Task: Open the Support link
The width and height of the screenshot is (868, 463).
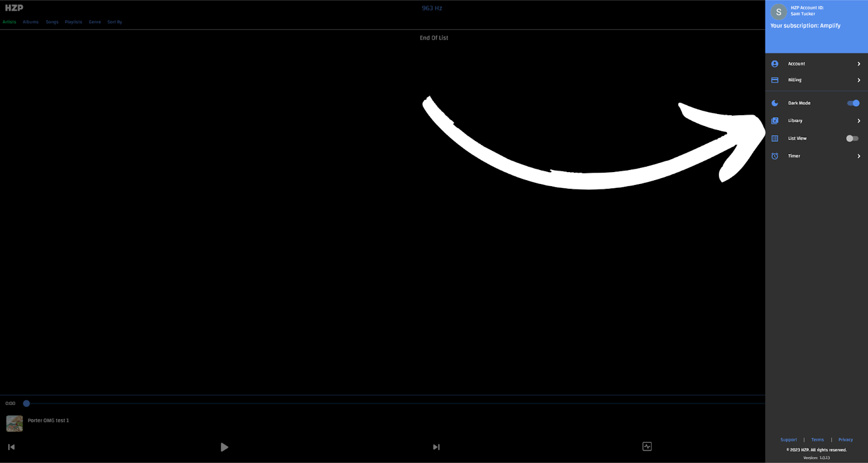Action: click(x=788, y=440)
